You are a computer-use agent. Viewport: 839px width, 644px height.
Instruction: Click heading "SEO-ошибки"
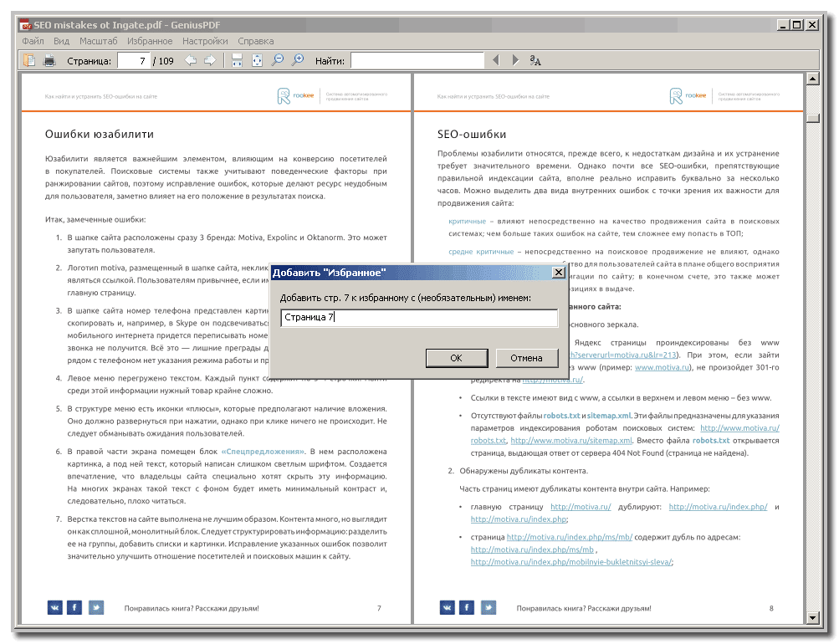click(x=472, y=135)
